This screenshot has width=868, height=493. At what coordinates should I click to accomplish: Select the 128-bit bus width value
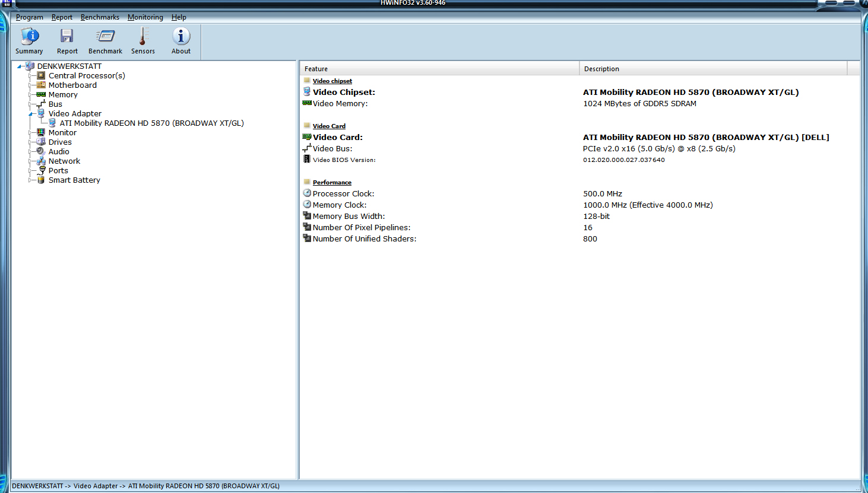coord(596,216)
